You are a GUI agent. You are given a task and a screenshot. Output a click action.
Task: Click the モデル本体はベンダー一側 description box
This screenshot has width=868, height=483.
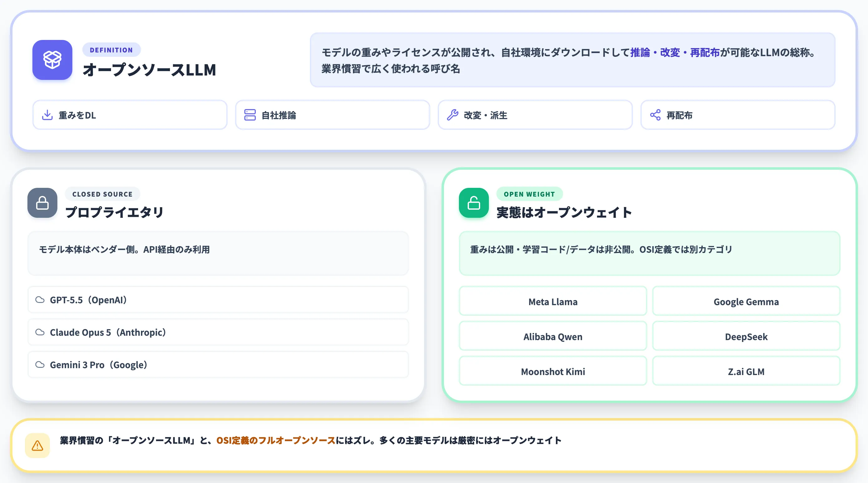pos(218,253)
